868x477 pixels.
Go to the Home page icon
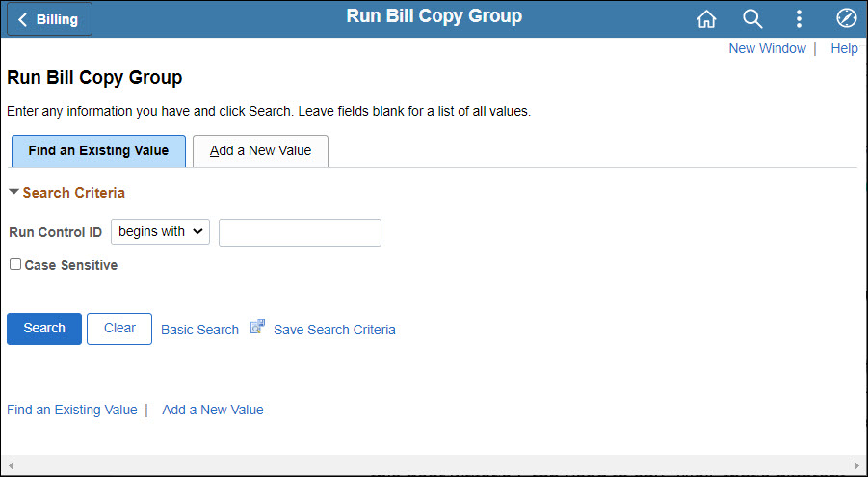(x=706, y=19)
